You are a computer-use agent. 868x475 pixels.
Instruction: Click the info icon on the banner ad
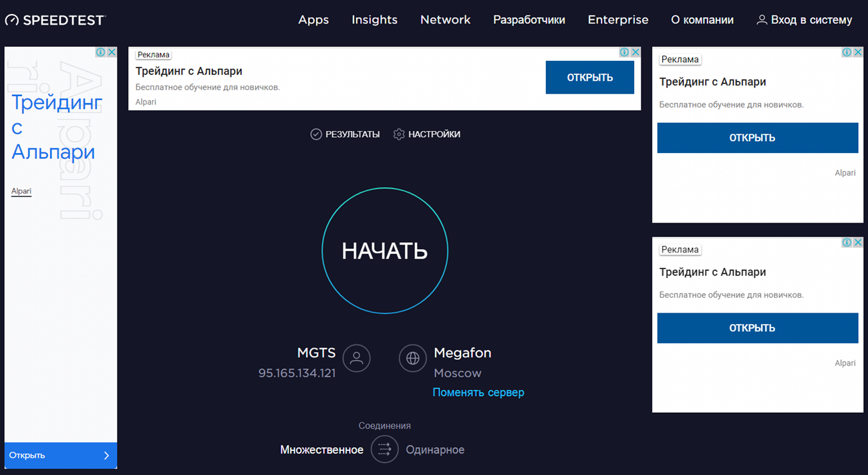coord(624,52)
